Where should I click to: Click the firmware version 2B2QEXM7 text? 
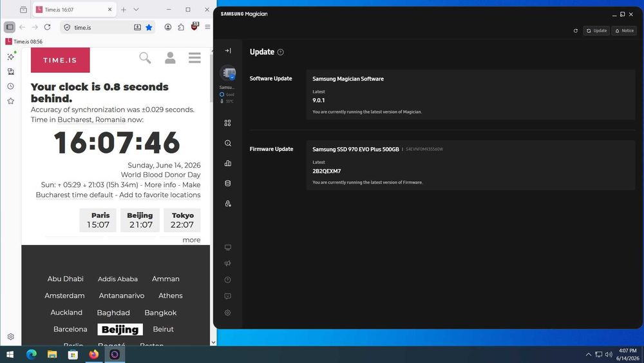(327, 171)
